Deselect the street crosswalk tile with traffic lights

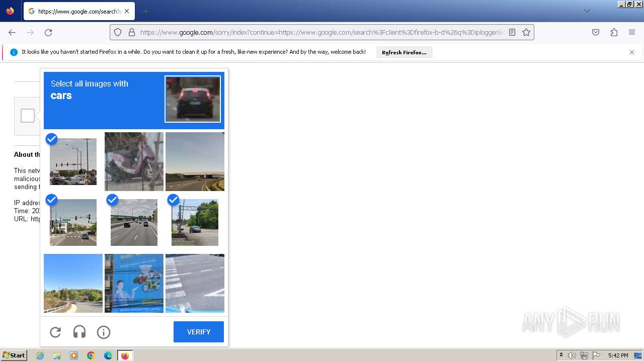coord(73,222)
